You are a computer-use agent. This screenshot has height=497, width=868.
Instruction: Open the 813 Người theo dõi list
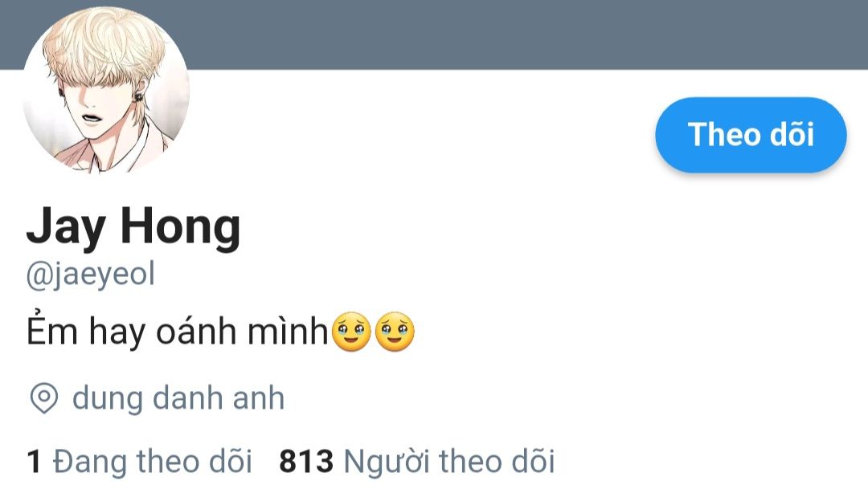pos(416,462)
